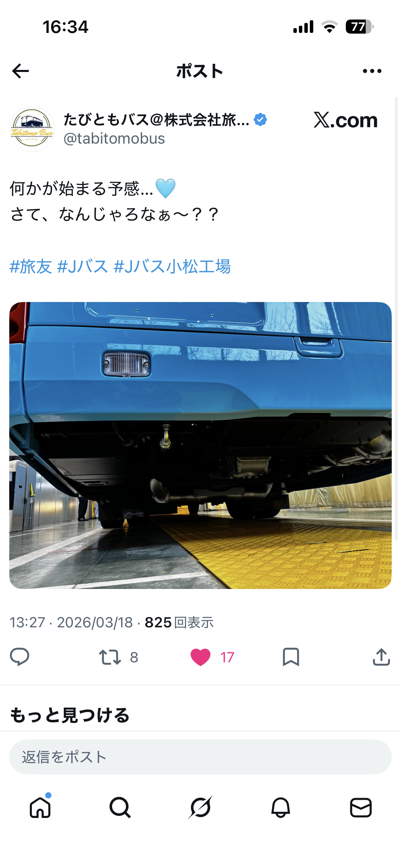Open the #Jバス hashtag

coord(83,266)
